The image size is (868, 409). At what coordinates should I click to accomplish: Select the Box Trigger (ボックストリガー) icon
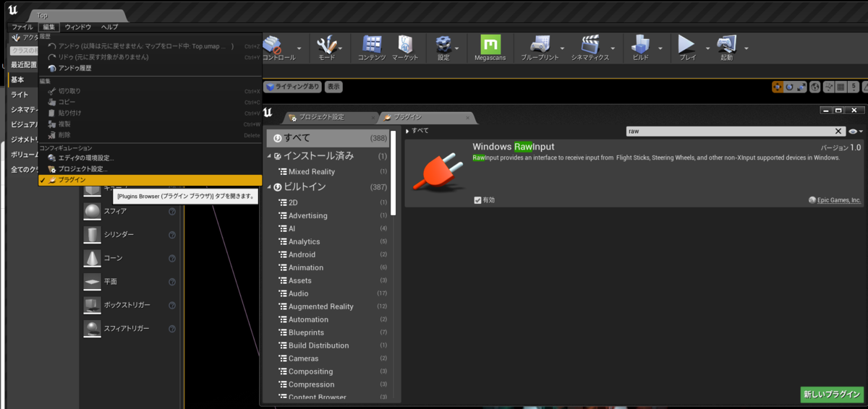[92, 305]
